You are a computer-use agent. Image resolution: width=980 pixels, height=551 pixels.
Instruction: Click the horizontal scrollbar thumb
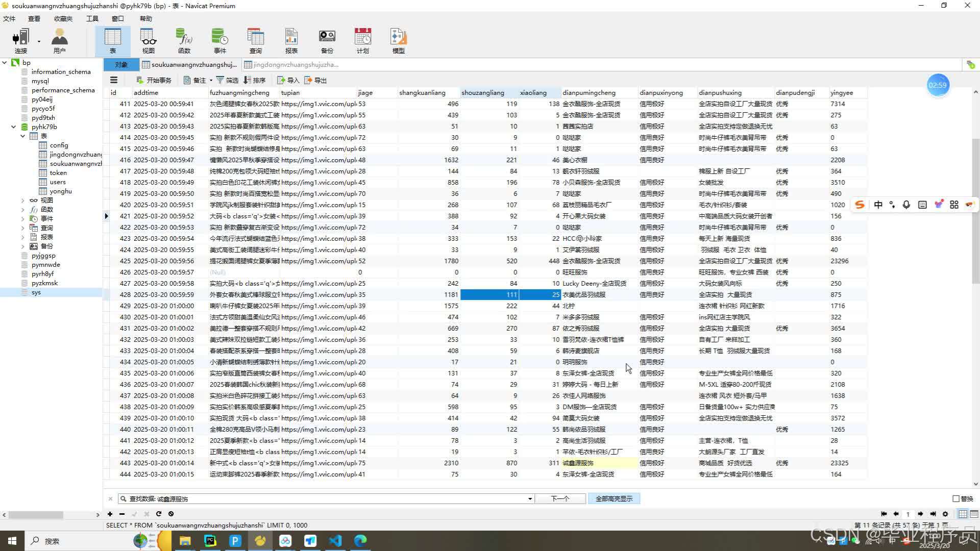click(36, 515)
